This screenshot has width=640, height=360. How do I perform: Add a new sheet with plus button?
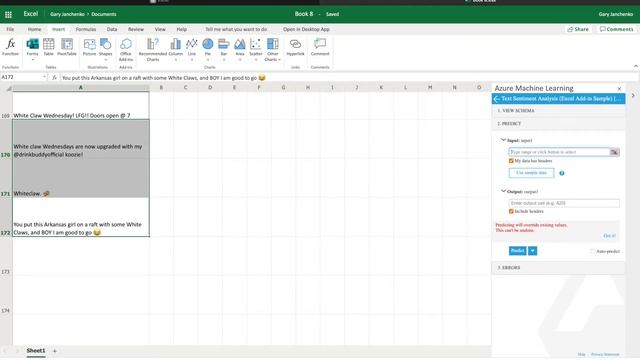[x=55, y=351]
